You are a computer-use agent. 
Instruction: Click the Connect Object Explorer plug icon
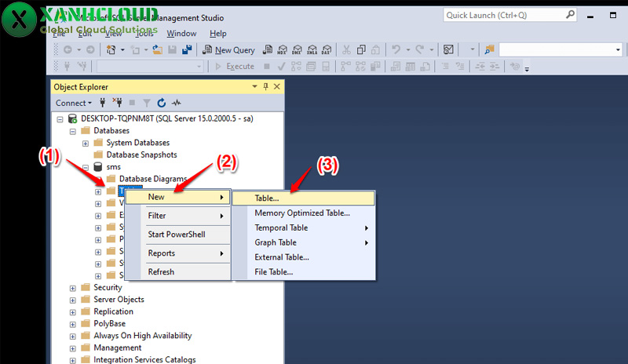(103, 103)
